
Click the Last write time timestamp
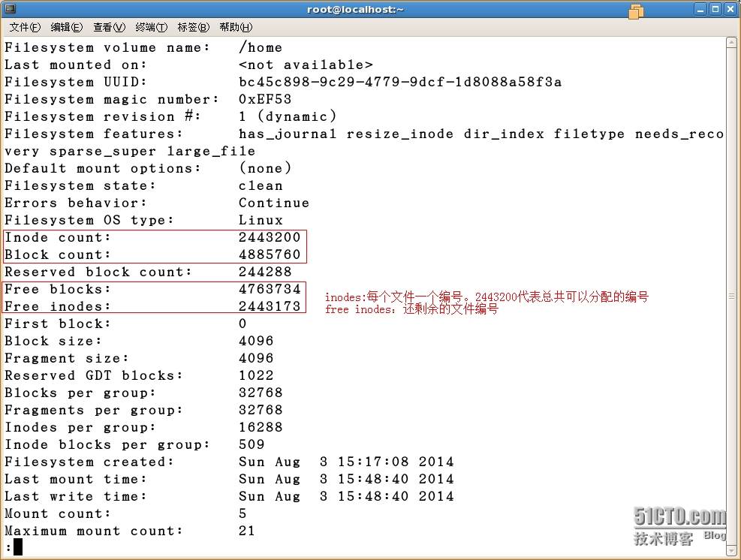(346, 496)
